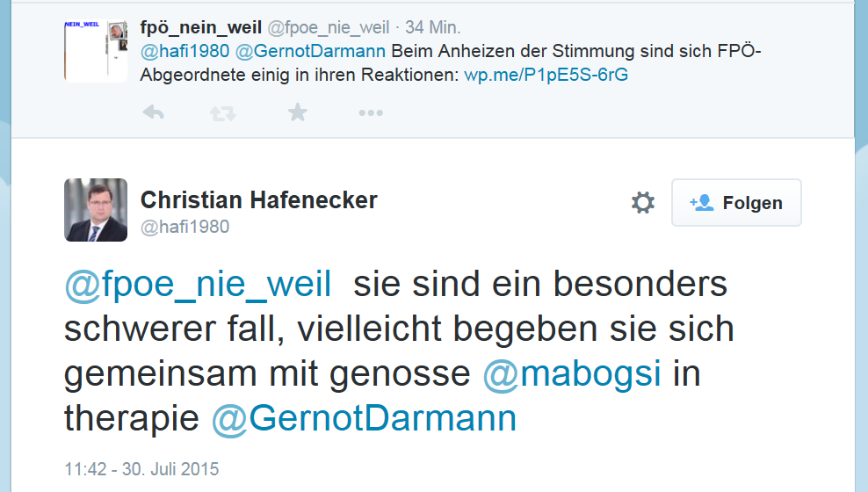Open the fpö_nein_weil display name

click(x=201, y=29)
